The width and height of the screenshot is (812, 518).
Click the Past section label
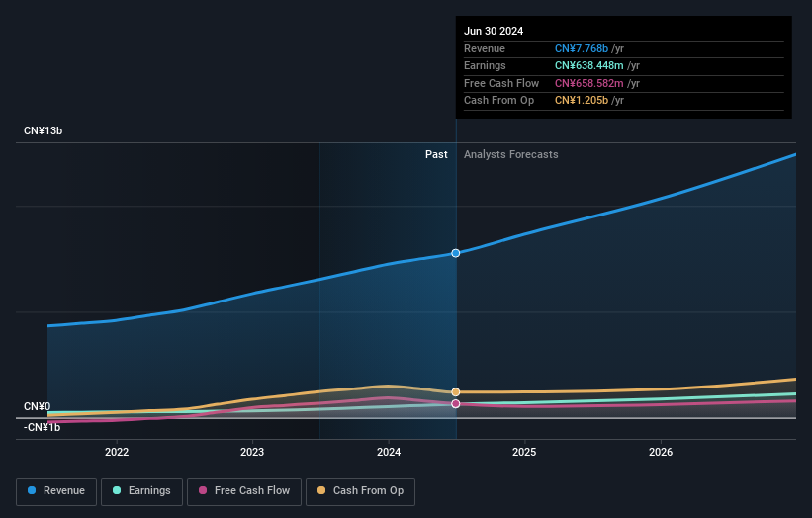[x=436, y=155]
